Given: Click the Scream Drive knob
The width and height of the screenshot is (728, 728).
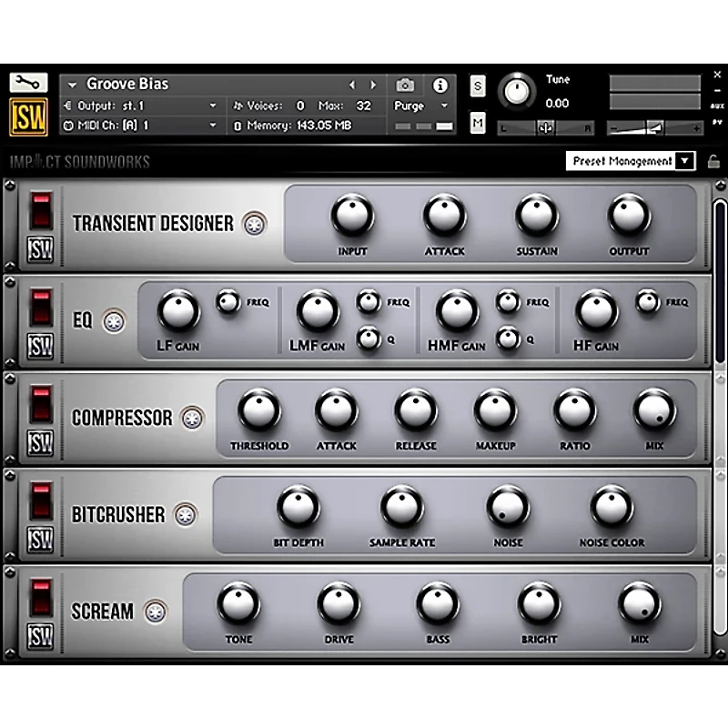Looking at the screenshot, I should [x=339, y=604].
